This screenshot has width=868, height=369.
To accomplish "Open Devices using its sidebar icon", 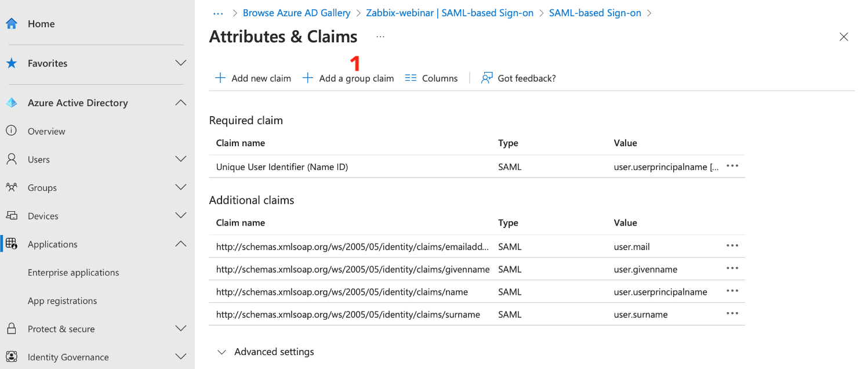I will tap(12, 215).
